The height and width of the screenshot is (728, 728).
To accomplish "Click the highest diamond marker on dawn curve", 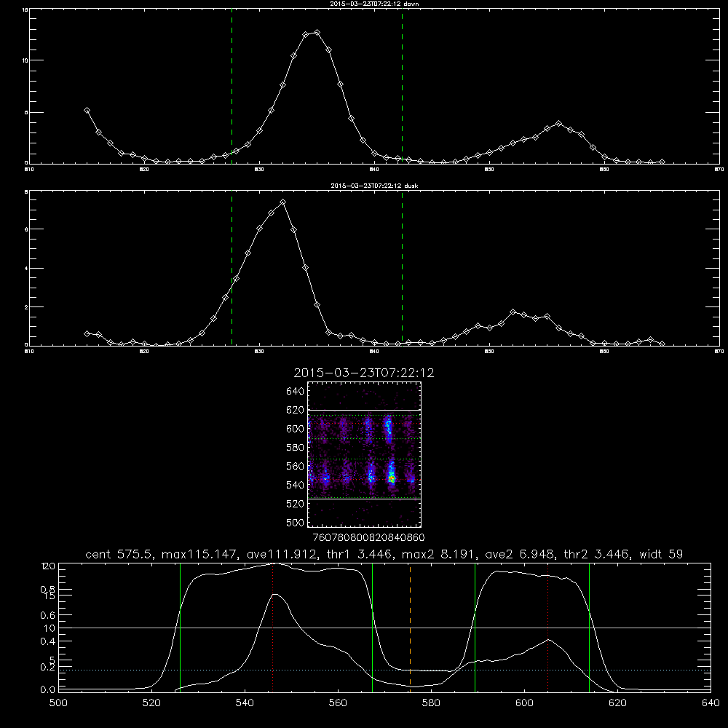I will click(x=317, y=33).
